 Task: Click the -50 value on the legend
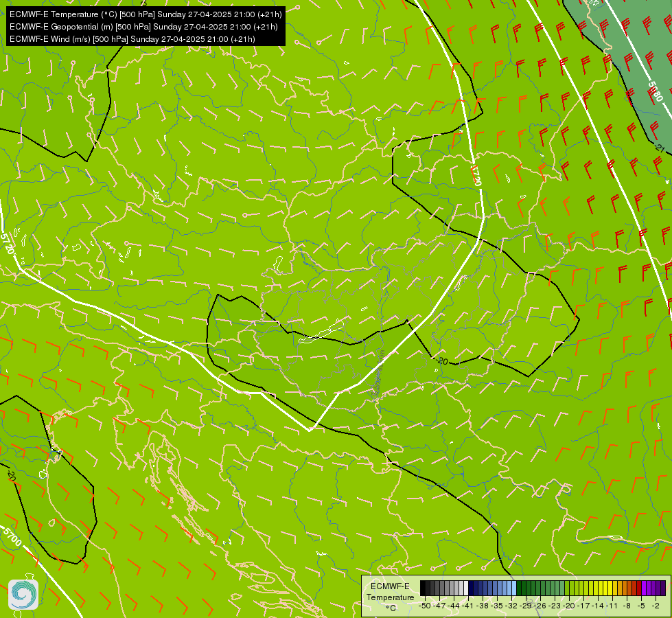425,606
